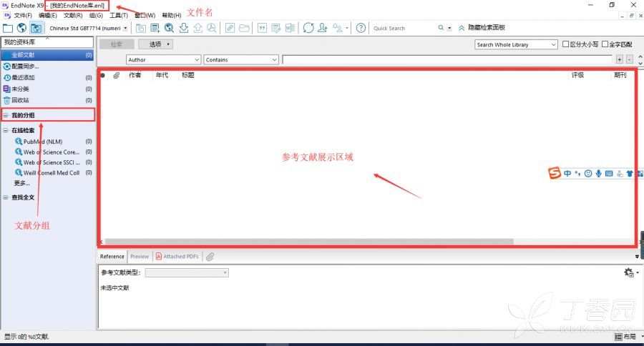This screenshot has height=346, width=644.
Task: Collapse the 查找全文 section
Action: point(6,197)
